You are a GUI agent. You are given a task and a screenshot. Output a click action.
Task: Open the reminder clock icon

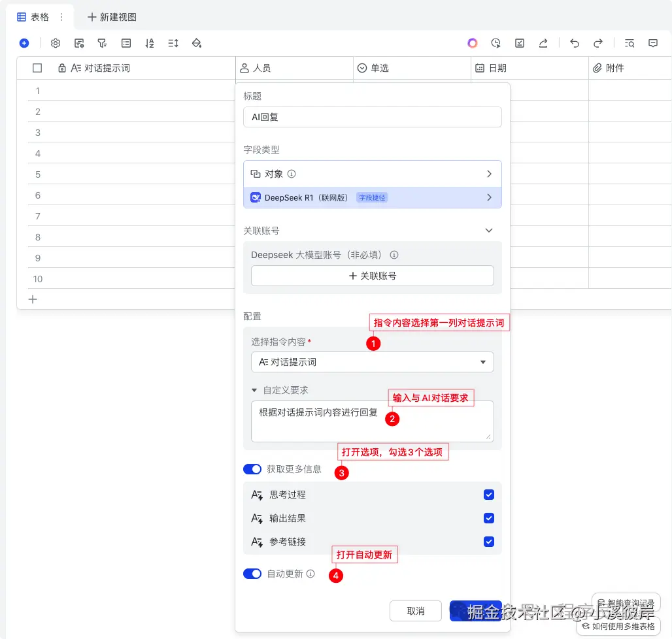[x=496, y=43]
